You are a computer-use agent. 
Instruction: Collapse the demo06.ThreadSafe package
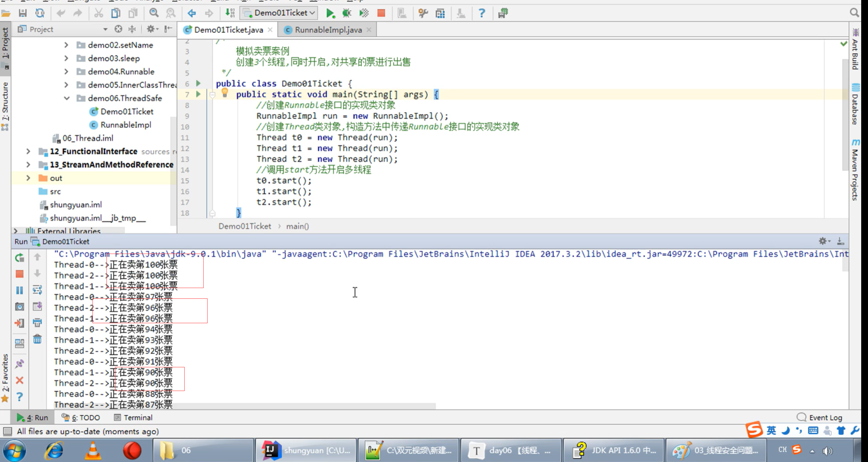click(67, 98)
